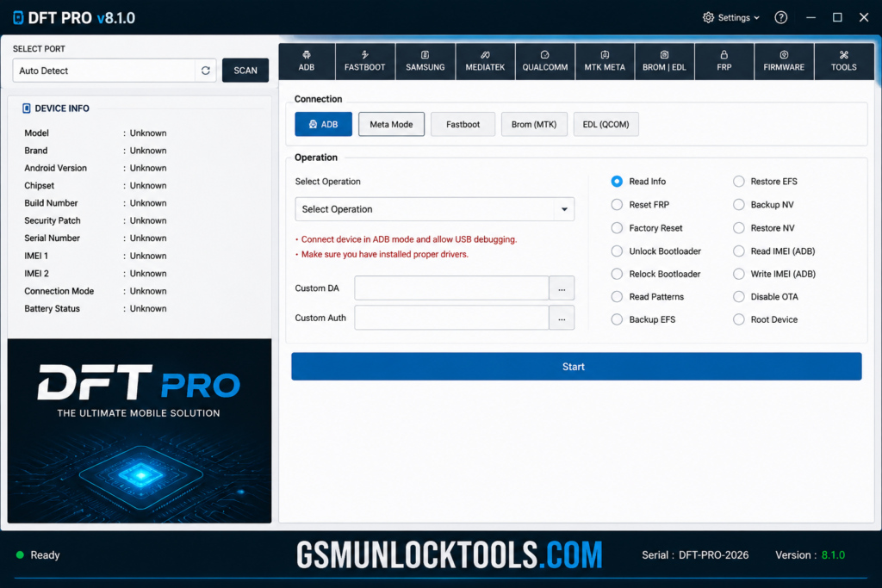Click the Select Operation dropdown arrow
Image resolution: width=882 pixels, height=588 pixels.
[x=564, y=209]
